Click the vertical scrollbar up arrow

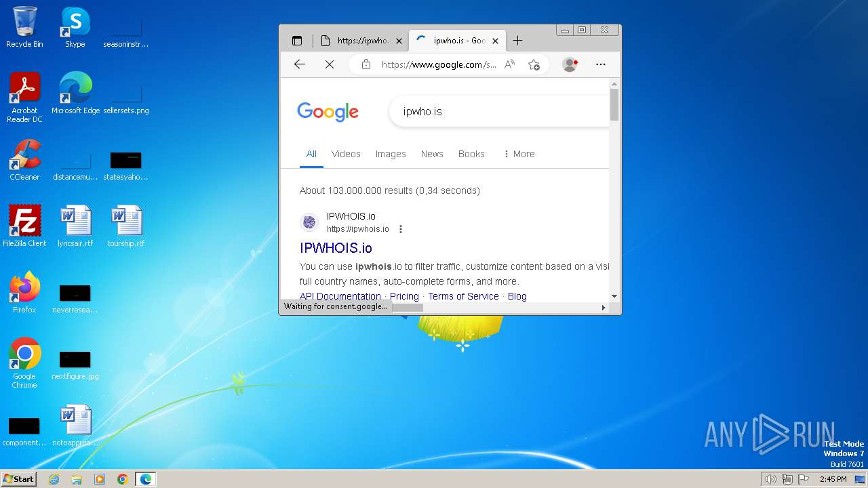614,83
